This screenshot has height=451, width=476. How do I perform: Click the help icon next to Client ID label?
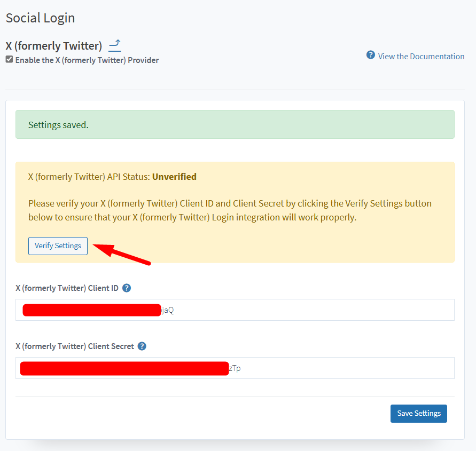coord(127,288)
